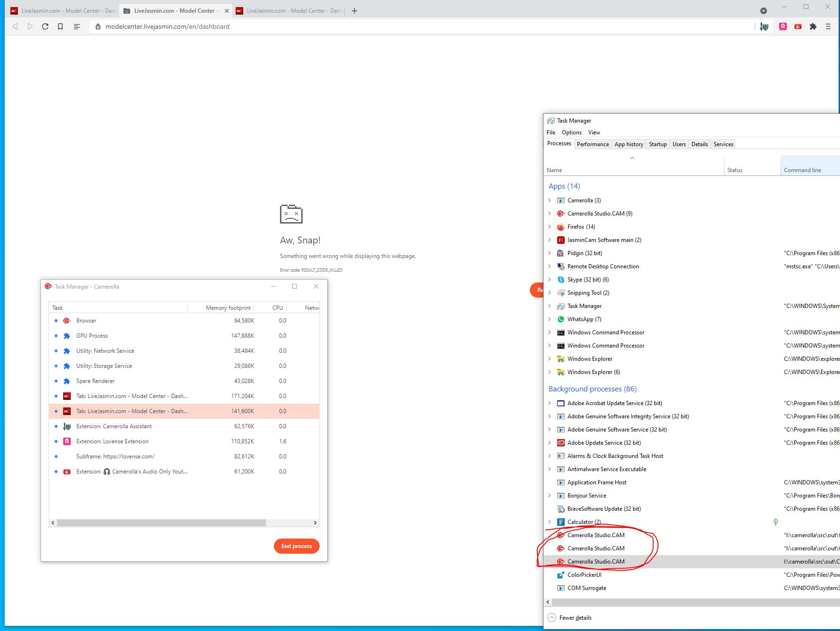Click the sad folder Aw Snap icon
This screenshot has height=631, width=840.
[291, 214]
